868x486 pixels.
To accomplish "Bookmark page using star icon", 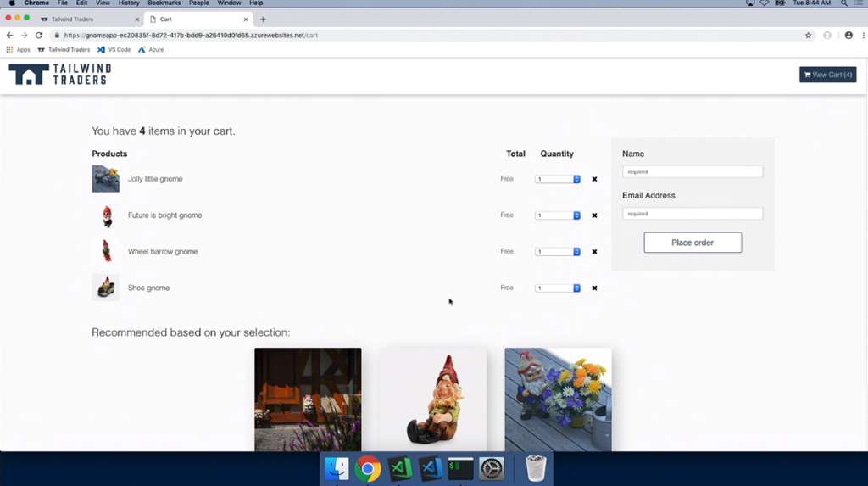I will click(808, 36).
